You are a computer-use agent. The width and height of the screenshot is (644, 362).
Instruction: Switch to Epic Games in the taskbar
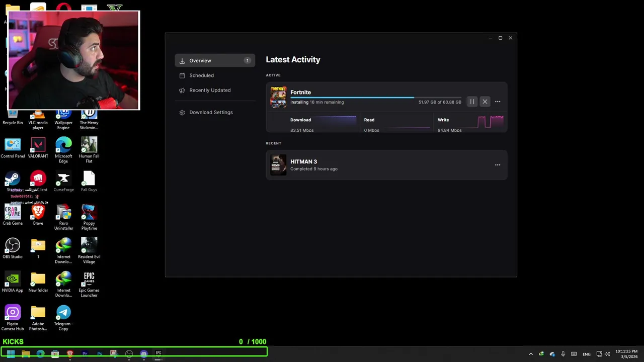[158, 353]
